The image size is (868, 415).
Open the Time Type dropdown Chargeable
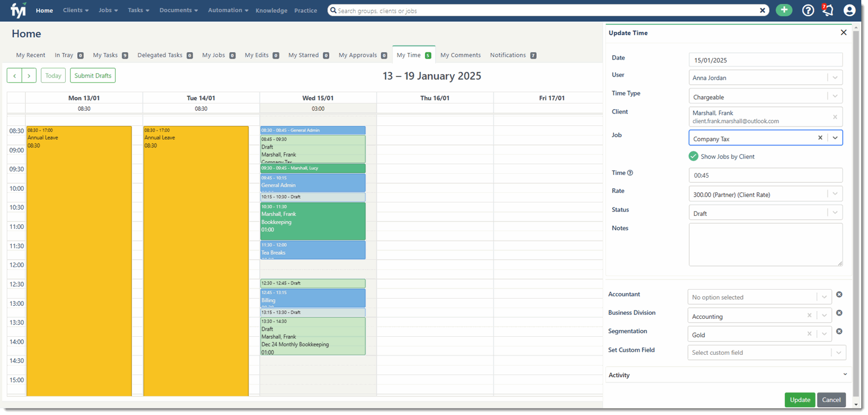(x=766, y=96)
